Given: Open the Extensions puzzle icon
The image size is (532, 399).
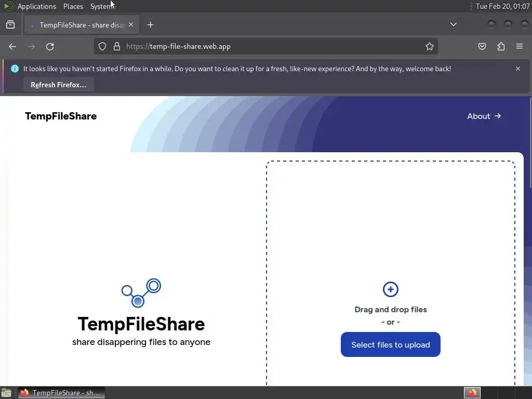Looking at the screenshot, I should click(501, 46).
